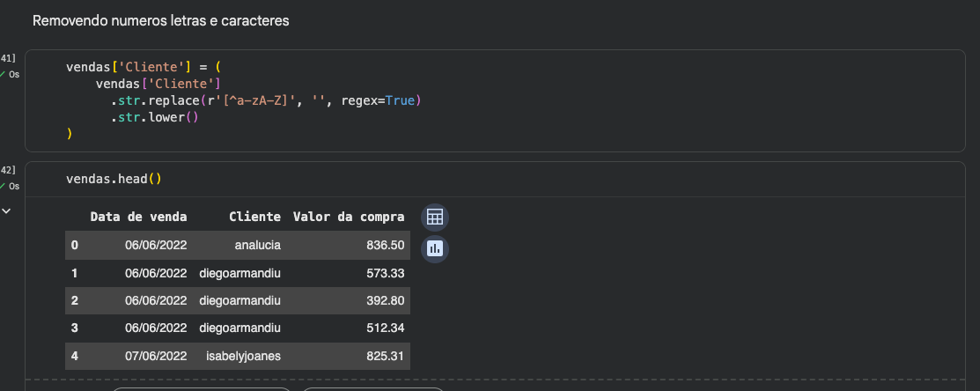980x391 pixels.
Task: Select the "isabelyjoanes" table cell
Action: coord(243,356)
